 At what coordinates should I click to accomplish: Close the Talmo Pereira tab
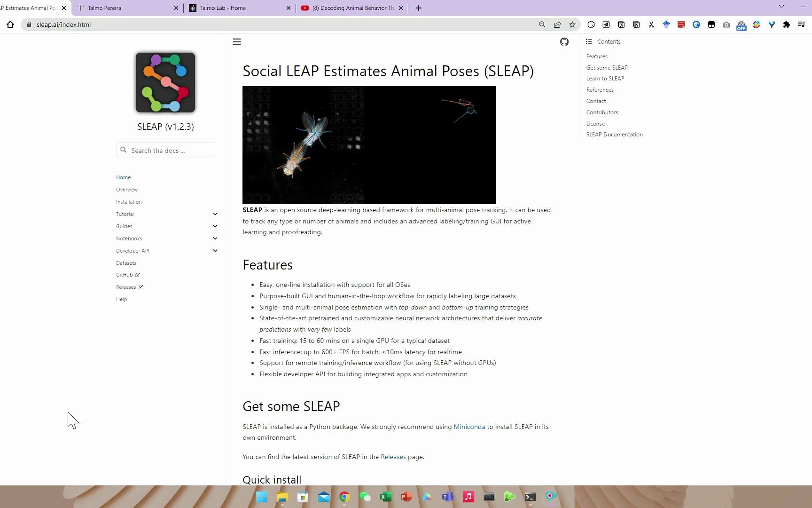click(176, 8)
